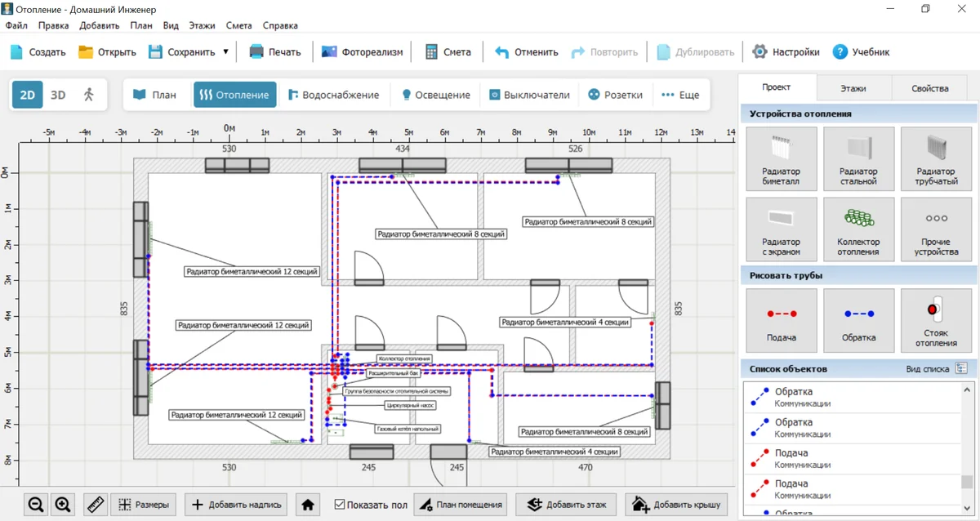Activate the ruler measurement tool
The height and width of the screenshot is (521, 980).
[x=96, y=505]
